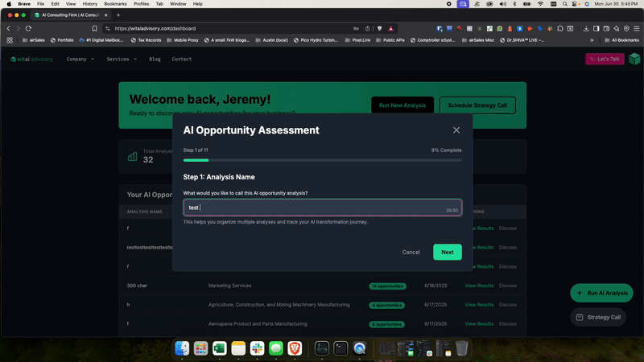This screenshot has height=362, width=644.
Task: Open Finder from the Dock
Action: point(182,348)
